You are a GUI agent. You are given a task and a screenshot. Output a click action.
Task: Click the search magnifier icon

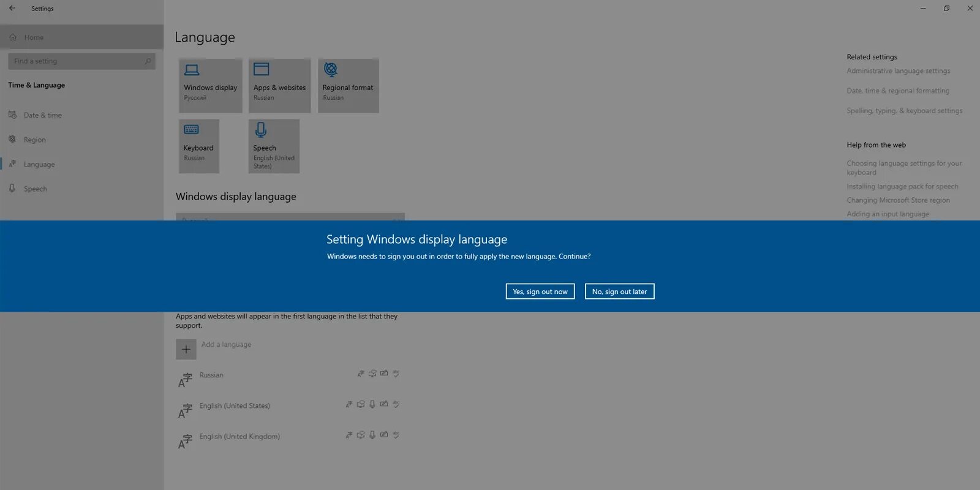(x=148, y=61)
